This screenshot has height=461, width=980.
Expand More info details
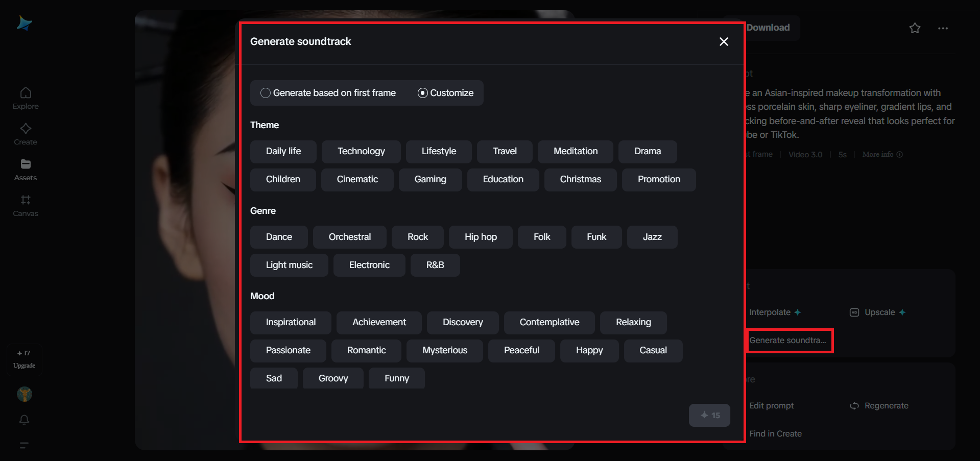[x=882, y=154]
